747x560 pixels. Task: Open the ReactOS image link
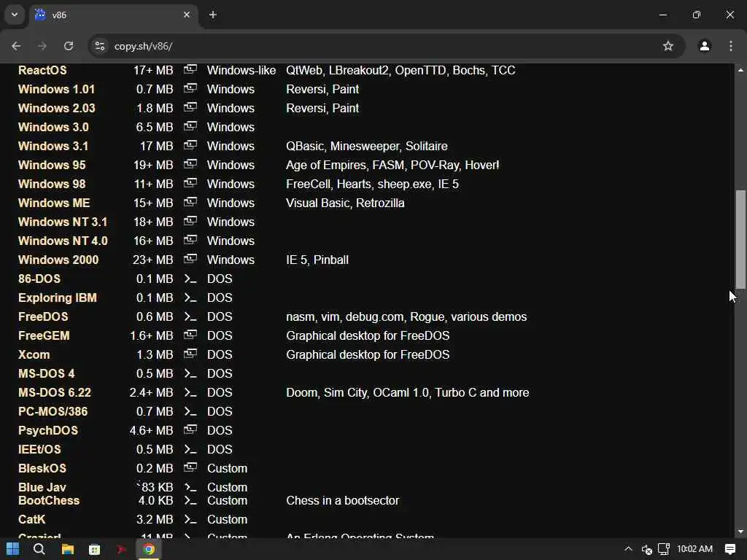tap(42, 70)
